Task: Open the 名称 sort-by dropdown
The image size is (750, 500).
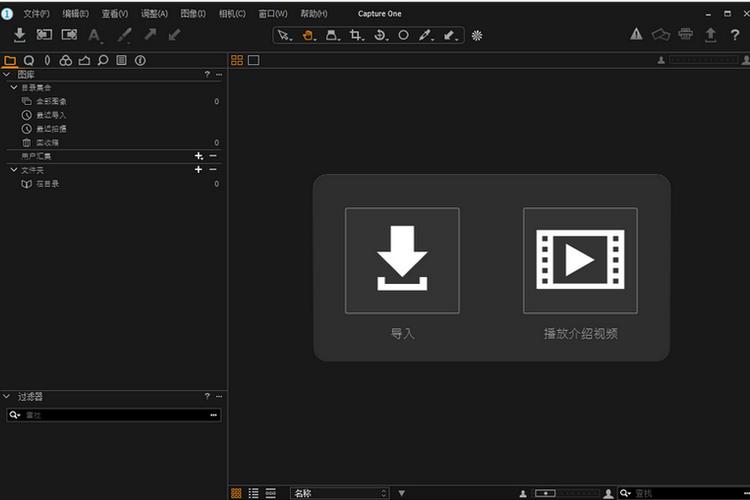Action: pyautogui.click(x=340, y=493)
